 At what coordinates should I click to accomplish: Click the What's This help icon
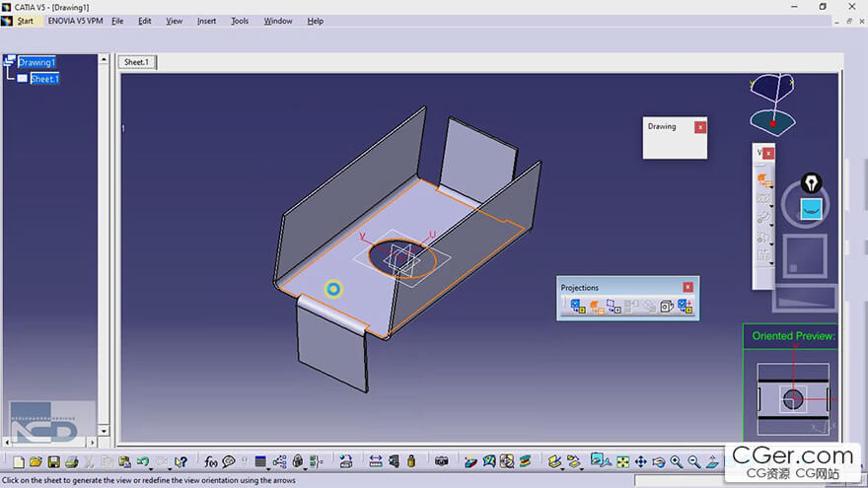[181, 461]
